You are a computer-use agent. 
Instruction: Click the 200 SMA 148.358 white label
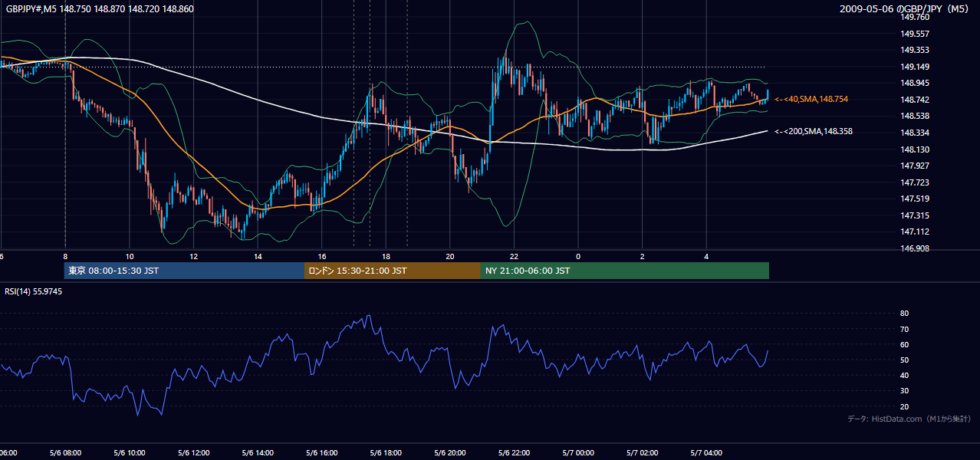tap(814, 131)
